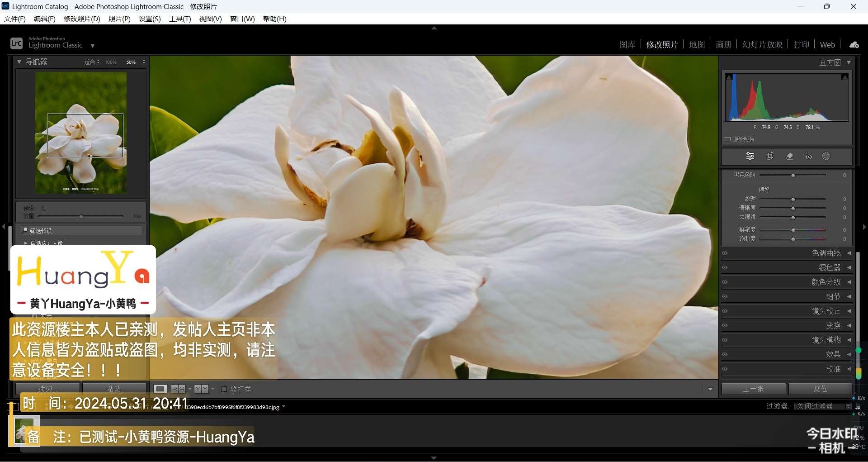868x462 pixels.
Task: Select the Red Eye correction tool
Action: [808, 157]
